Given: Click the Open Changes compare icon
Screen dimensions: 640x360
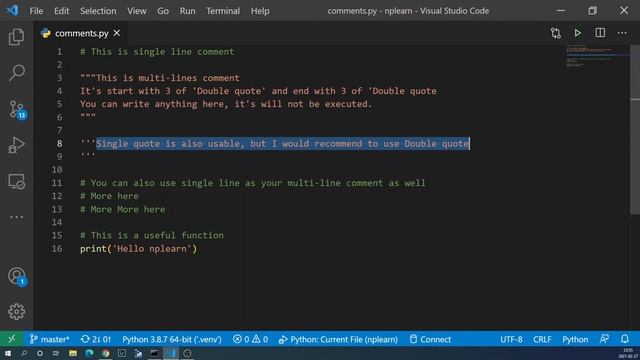Looking at the screenshot, I should click(x=556, y=33).
